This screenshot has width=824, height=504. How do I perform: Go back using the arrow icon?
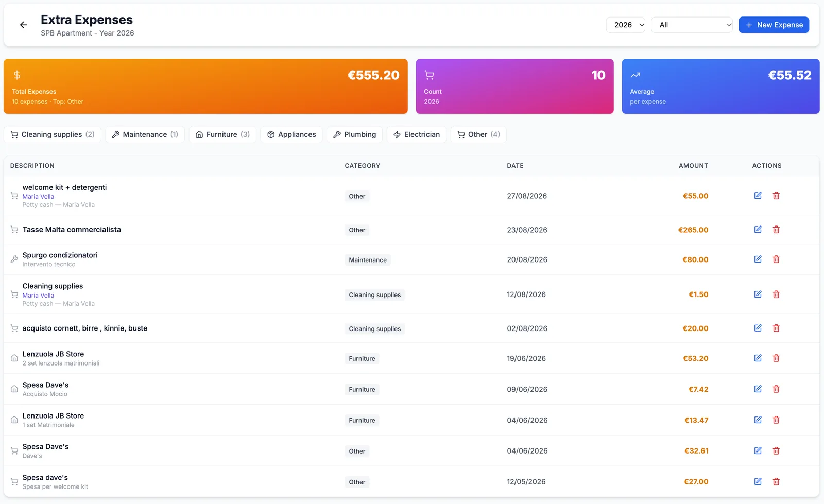[x=23, y=25]
